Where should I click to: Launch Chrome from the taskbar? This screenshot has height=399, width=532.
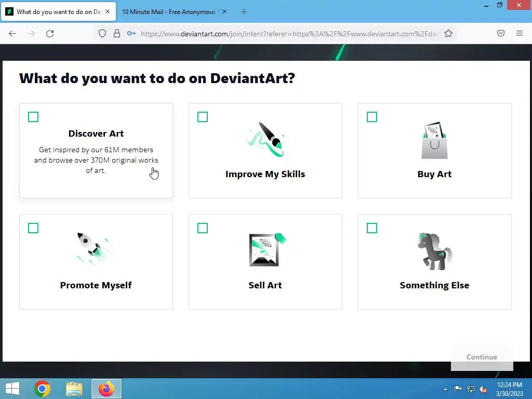point(43,389)
